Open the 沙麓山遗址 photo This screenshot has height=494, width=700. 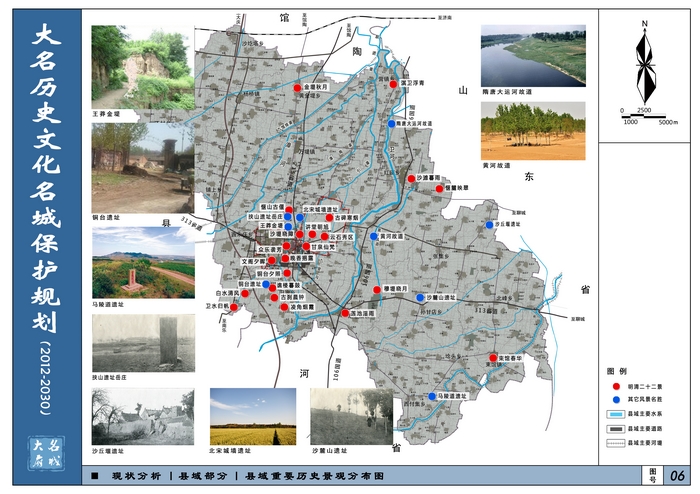click(352, 416)
